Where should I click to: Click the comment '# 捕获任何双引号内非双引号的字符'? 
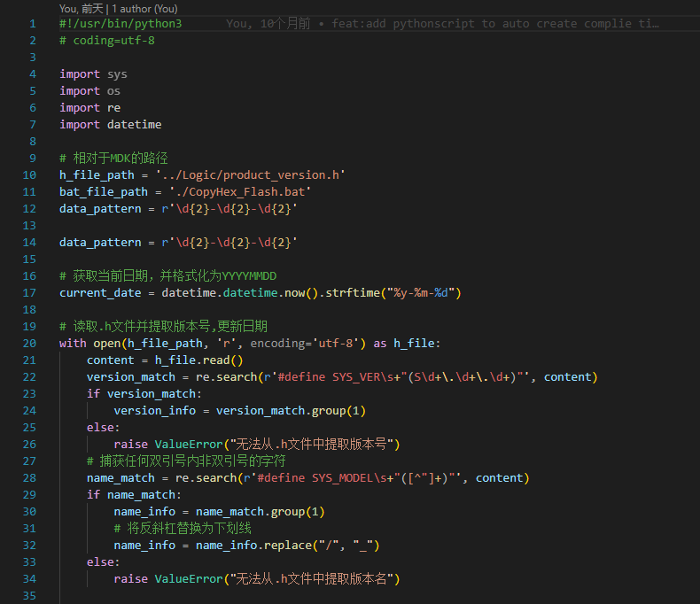[186, 461]
